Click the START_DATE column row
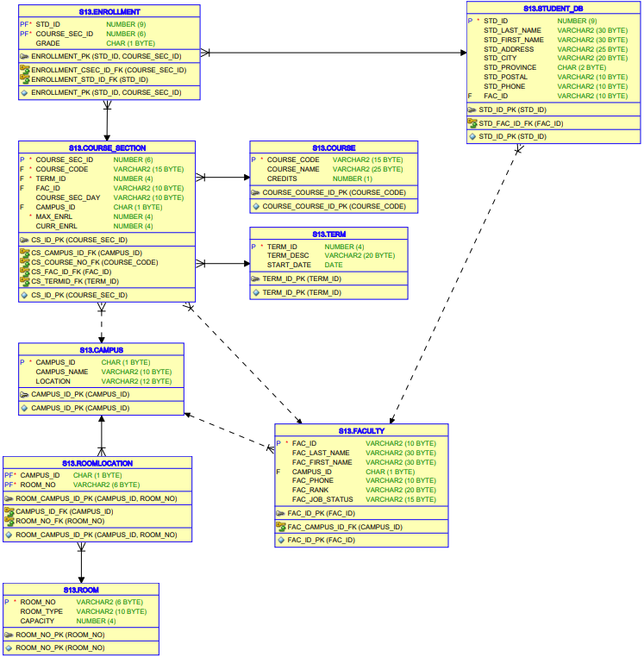 (329, 266)
